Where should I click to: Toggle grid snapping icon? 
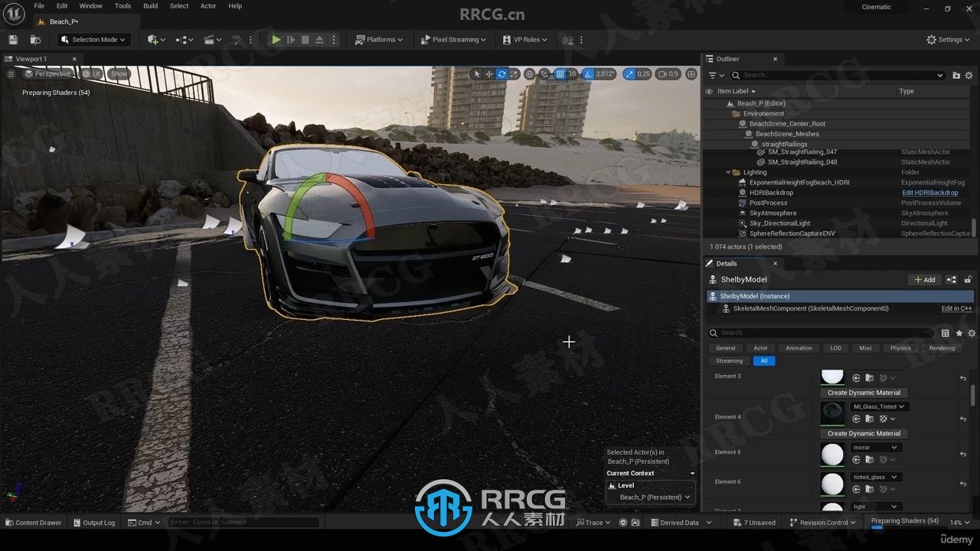click(x=560, y=74)
